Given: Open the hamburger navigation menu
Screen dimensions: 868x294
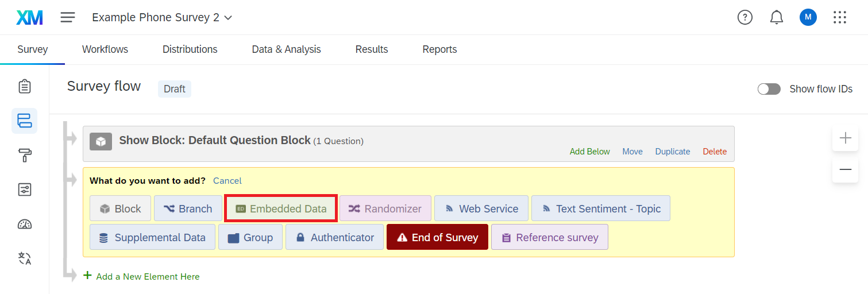Looking at the screenshot, I should click(68, 18).
